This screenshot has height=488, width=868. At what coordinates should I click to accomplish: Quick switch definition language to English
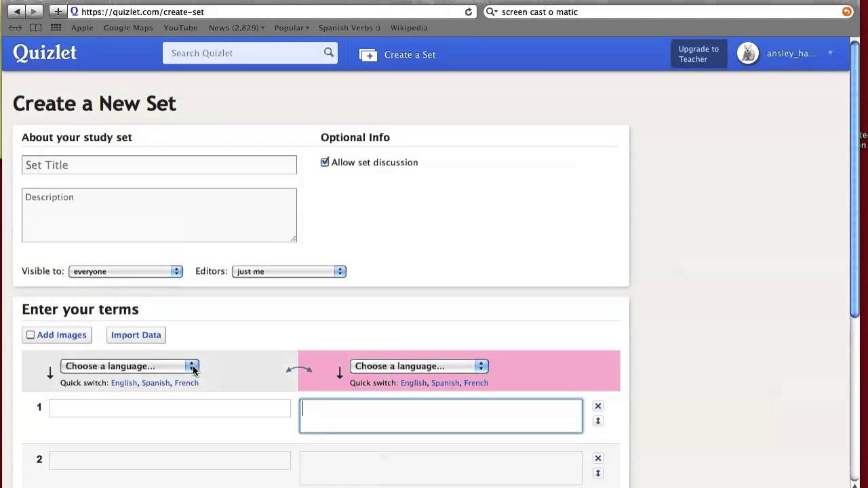[414, 383]
